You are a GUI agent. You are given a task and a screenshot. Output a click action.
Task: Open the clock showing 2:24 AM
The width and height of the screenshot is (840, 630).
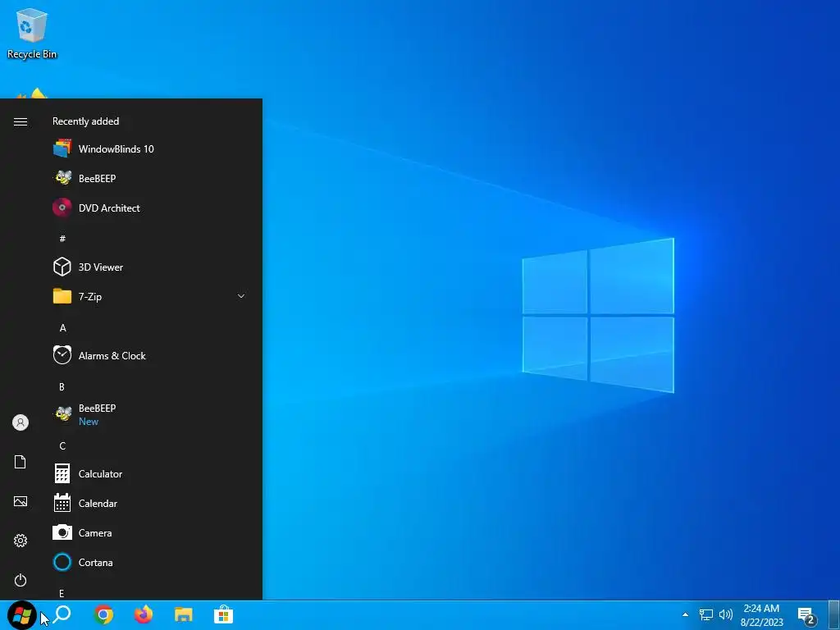(761, 615)
